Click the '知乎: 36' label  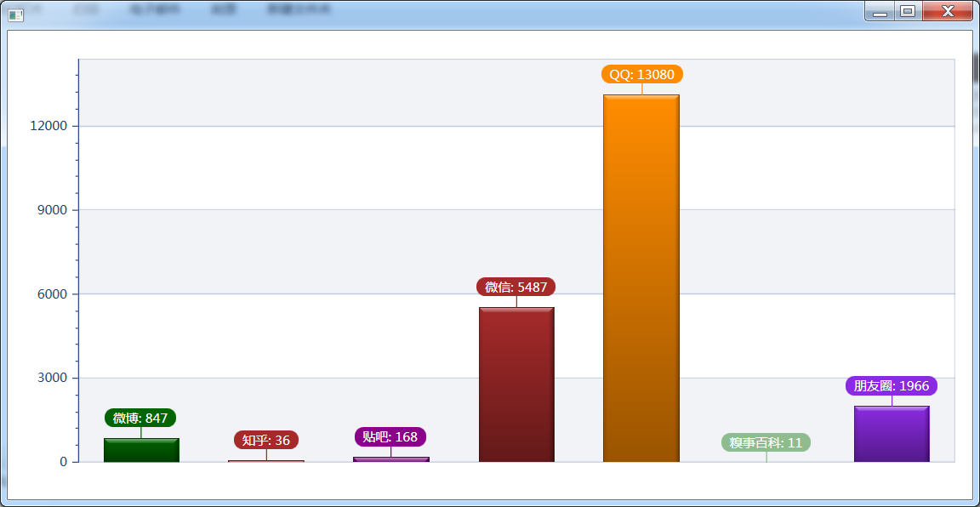tap(266, 440)
